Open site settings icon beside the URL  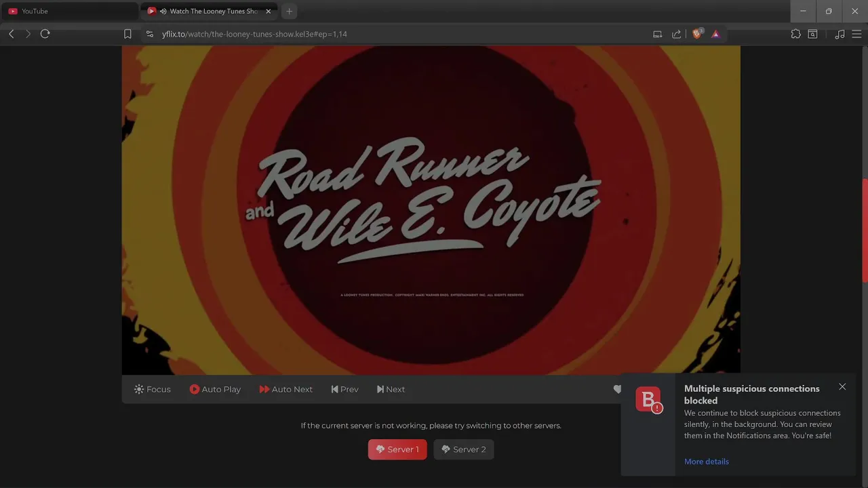click(150, 34)
